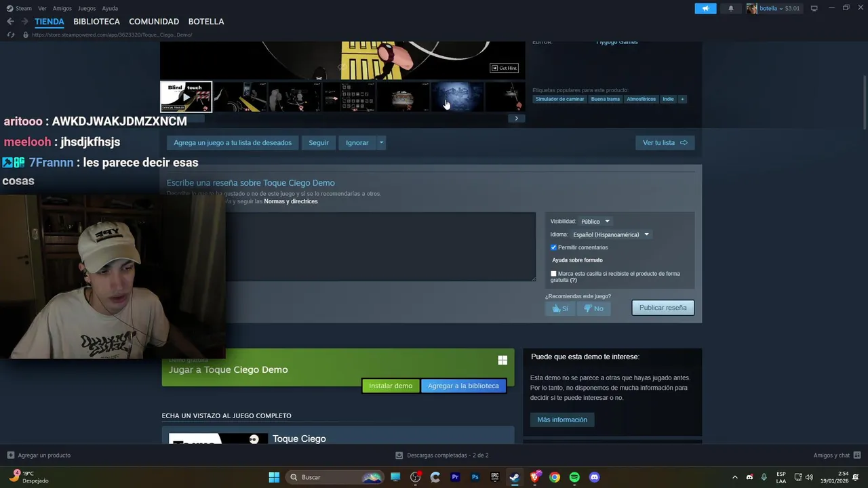Open the Windows Start menu
The width and height of the screenshot is (868, 488).
[x=274, y=477]
